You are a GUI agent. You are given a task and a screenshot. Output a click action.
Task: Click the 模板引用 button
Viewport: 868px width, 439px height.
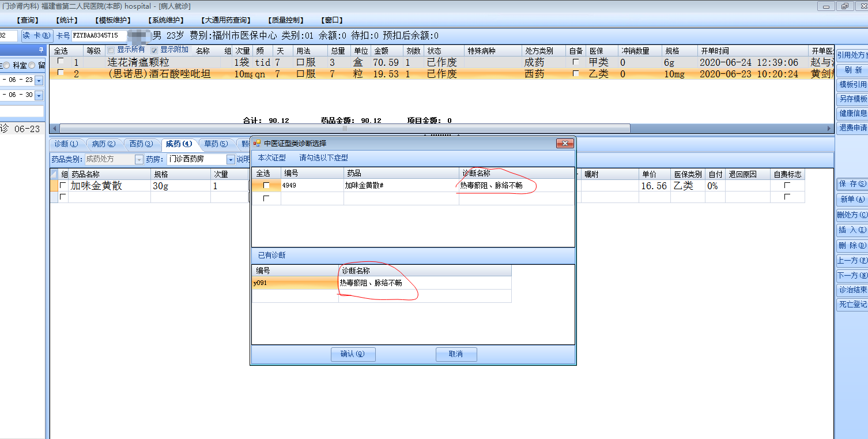tap(853, 84)
